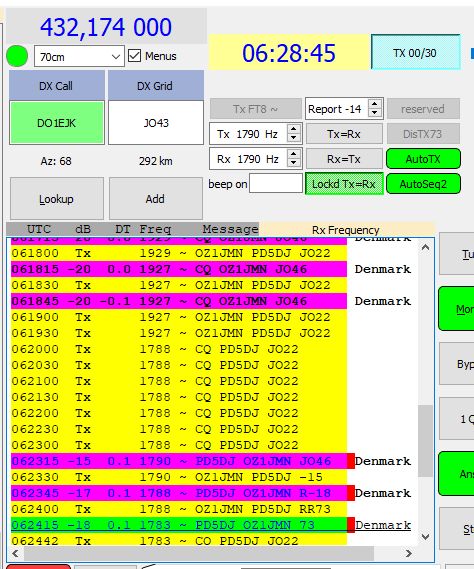474x569 pixels.
Task: Click the green status indicator circle
Action: point(17,56)
